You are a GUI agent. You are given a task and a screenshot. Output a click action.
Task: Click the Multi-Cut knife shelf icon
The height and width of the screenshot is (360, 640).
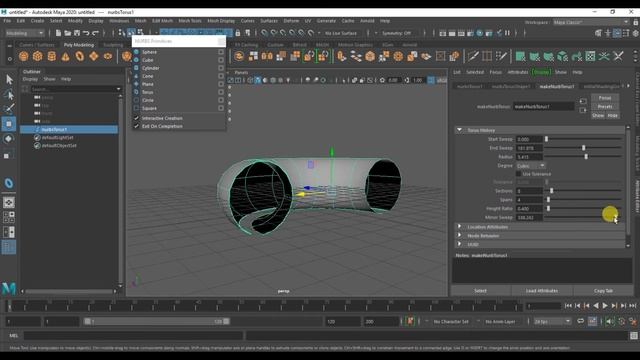pyautogui.click(x=473, y=56)
